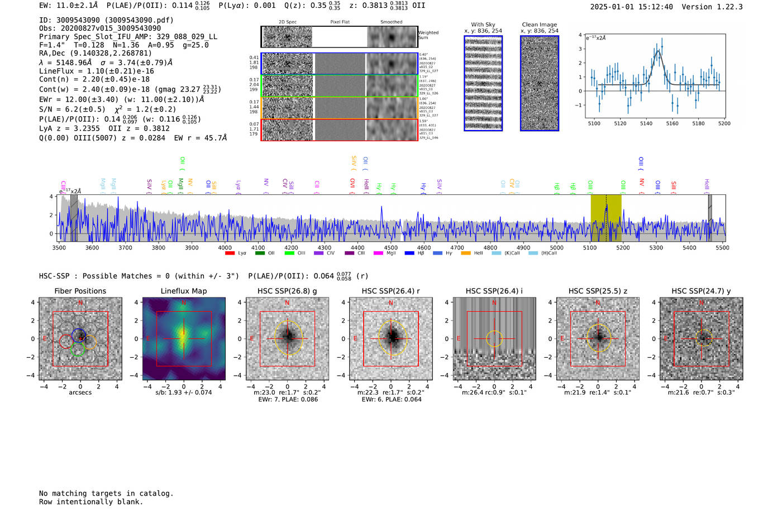Click the OII dark green legend swatch

click(x=260, y=253)
